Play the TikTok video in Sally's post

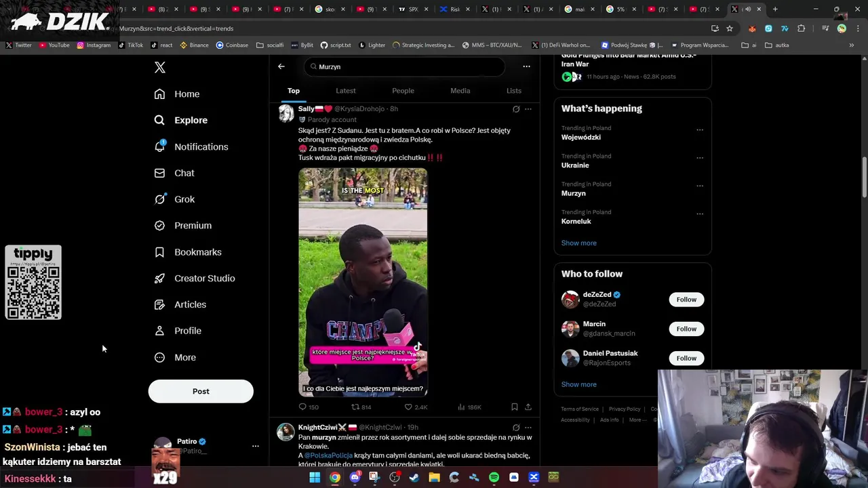(x=363, y=282)
